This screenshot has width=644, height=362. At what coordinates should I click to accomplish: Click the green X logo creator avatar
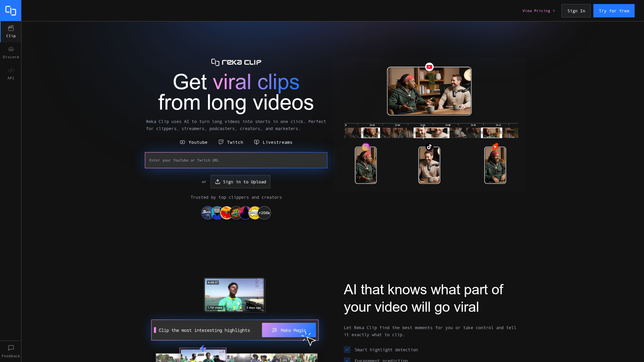coord(236,213)
